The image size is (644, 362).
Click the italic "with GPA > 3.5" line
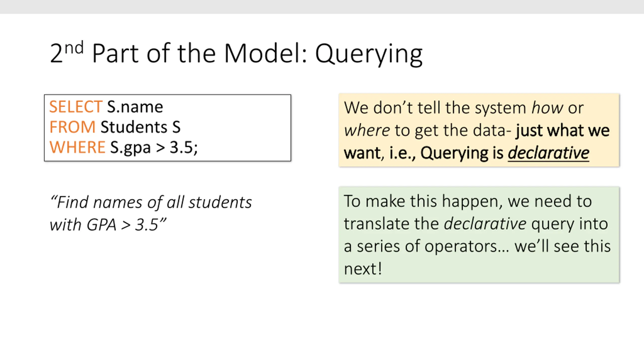pyautogui.click(x=108, y=225)
